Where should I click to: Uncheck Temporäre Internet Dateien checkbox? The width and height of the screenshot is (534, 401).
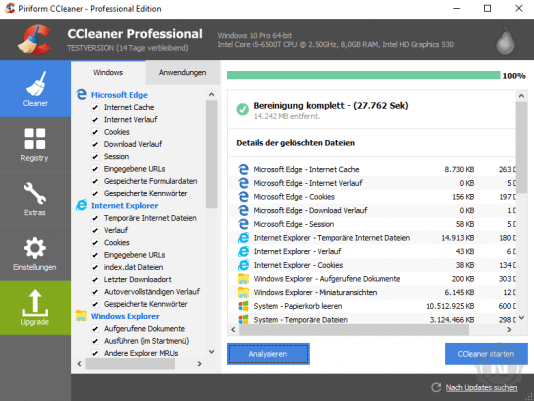[x=95, y=218]
